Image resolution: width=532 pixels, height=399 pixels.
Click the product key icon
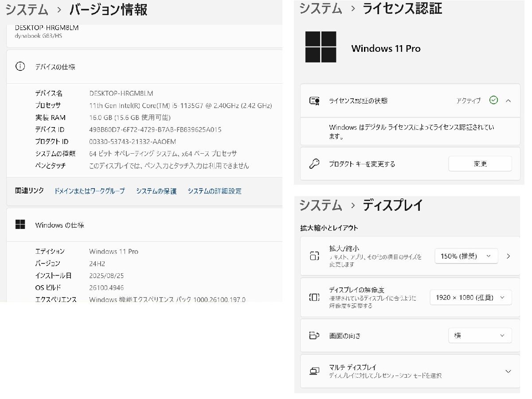[314, 164]
